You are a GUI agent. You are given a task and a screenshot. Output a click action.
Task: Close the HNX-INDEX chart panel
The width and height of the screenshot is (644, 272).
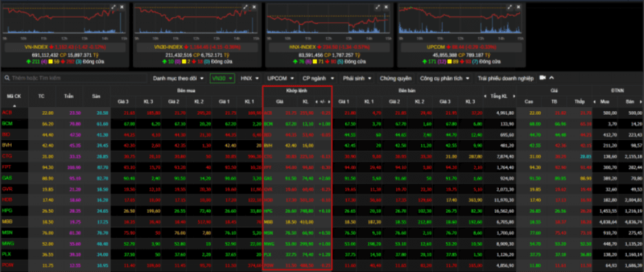tap(387, 7)
